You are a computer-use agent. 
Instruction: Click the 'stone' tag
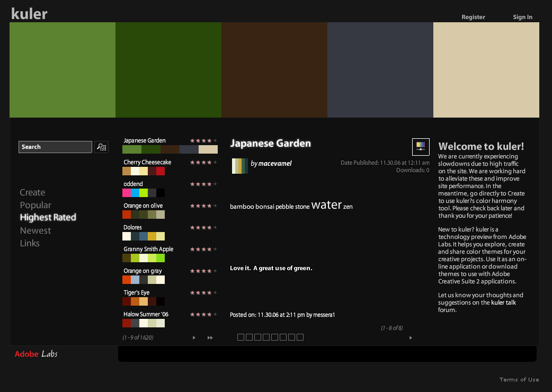point(302,207)
